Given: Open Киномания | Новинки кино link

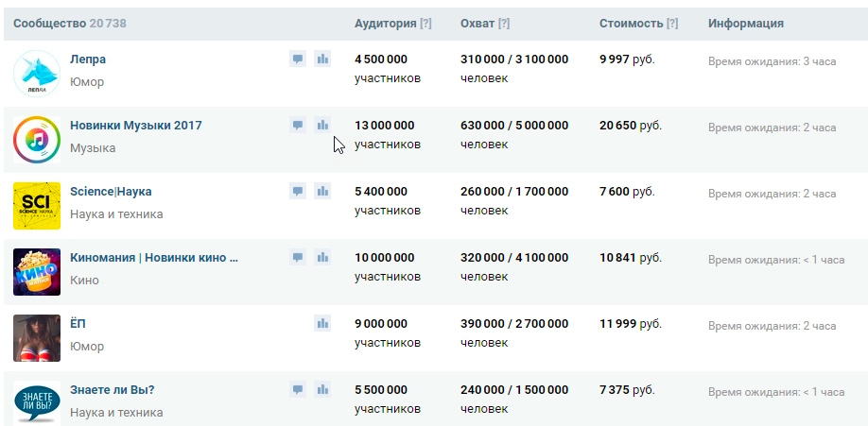Looking at the screenshot, I should (154, 257).
